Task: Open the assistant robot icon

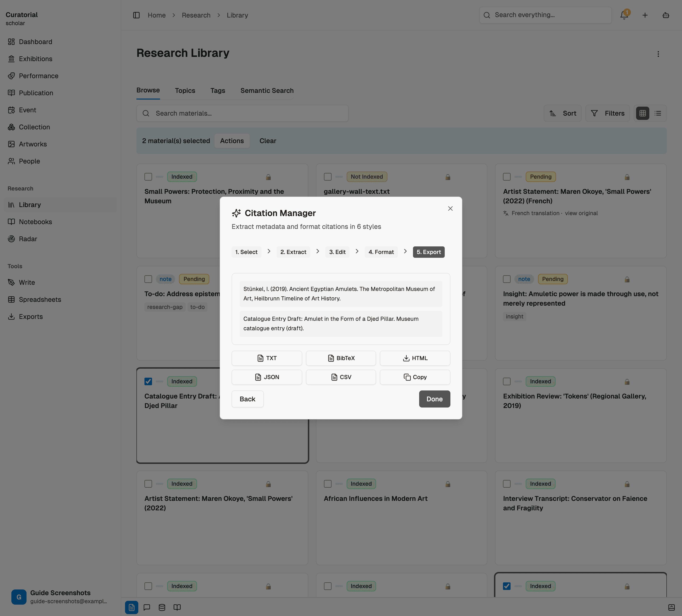Action: (666, 15)
